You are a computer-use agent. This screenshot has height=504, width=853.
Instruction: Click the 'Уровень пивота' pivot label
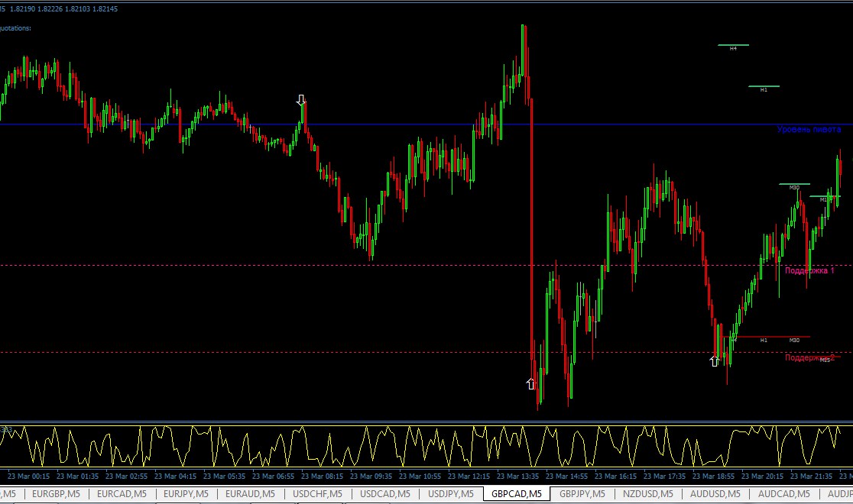809,129
